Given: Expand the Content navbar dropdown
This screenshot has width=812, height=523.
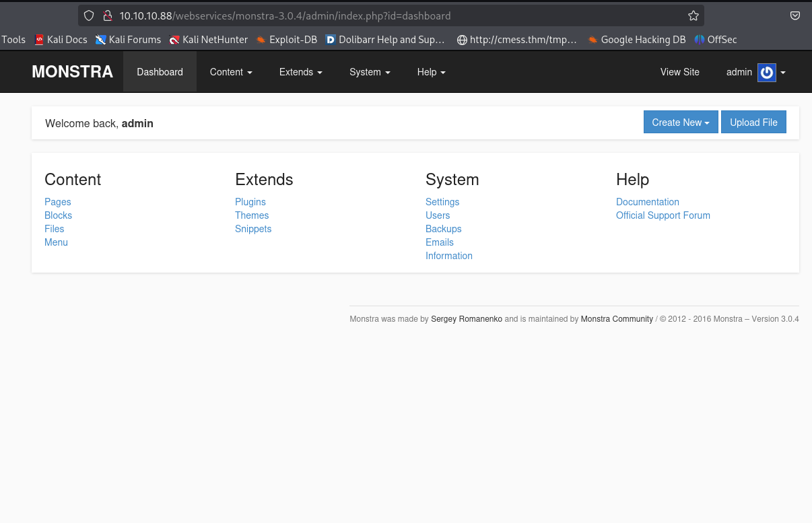Looking at the screenshot, I should coord(231,72).
